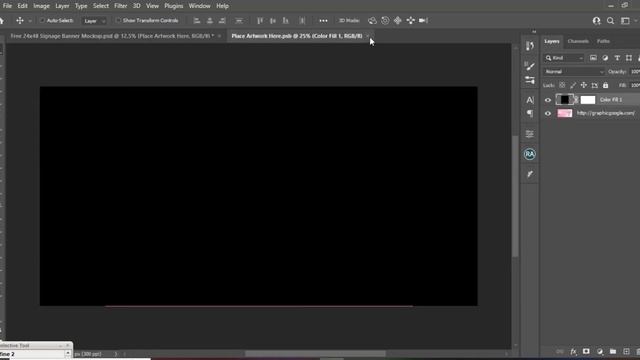Switch to the Channels tab
The image size is (640, 360).
click(578, 41)
